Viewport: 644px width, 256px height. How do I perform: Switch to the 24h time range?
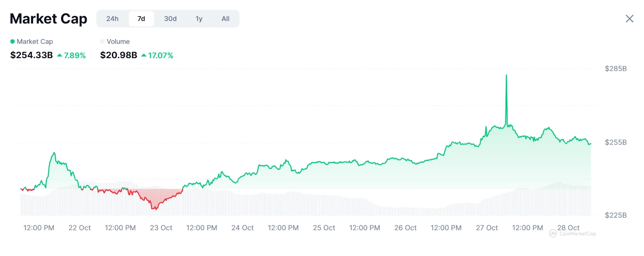[x=112, y=19]
